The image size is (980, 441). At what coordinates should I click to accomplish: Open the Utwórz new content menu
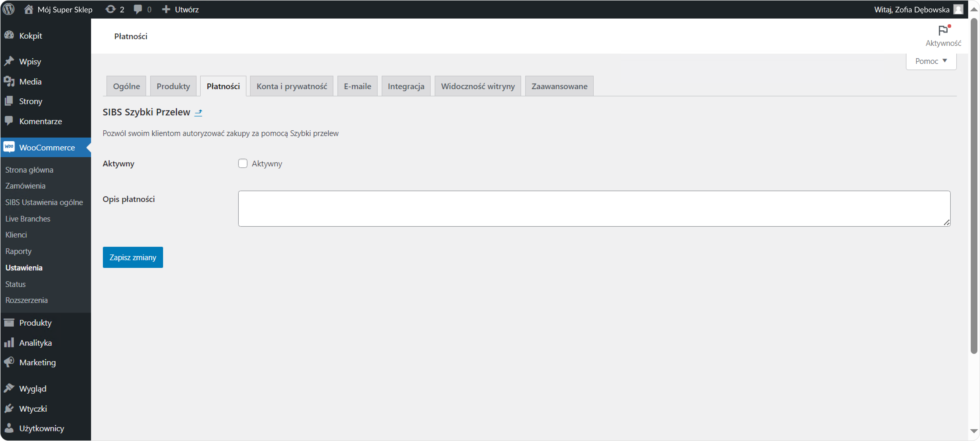[180, 9]
